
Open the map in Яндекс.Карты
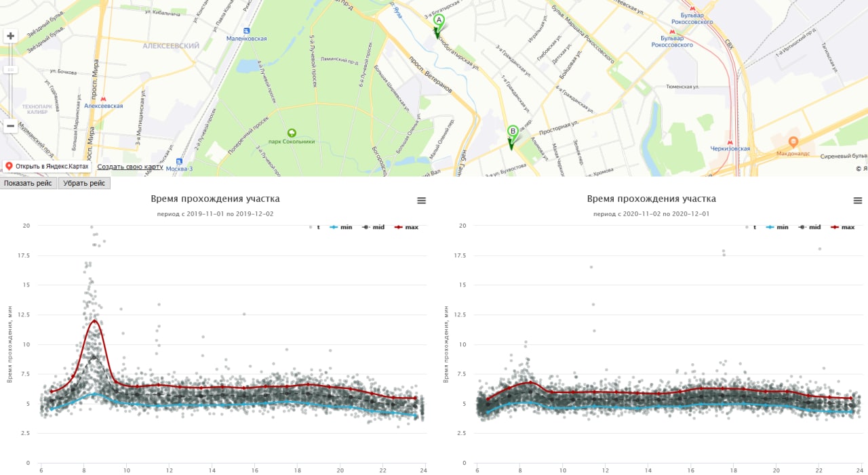(47, 166)
